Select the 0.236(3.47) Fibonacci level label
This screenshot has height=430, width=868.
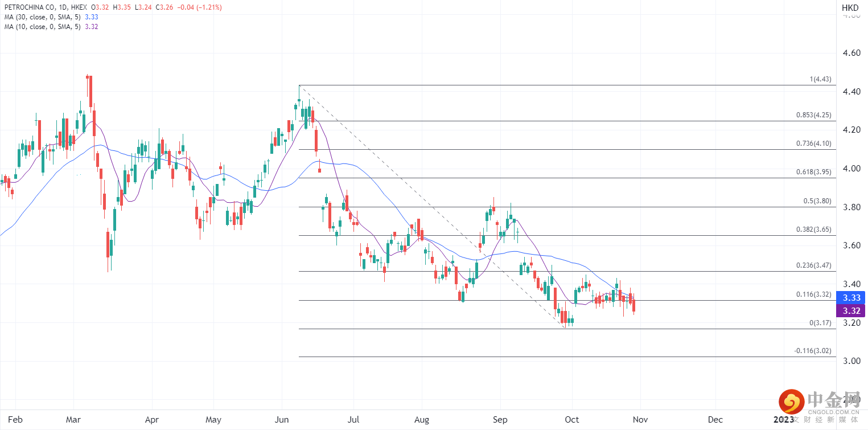pos(814,265)
